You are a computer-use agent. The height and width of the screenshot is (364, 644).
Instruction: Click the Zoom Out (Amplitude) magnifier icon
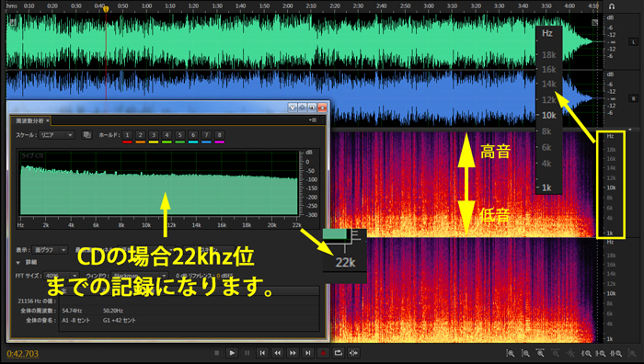(x=525, y=353)
